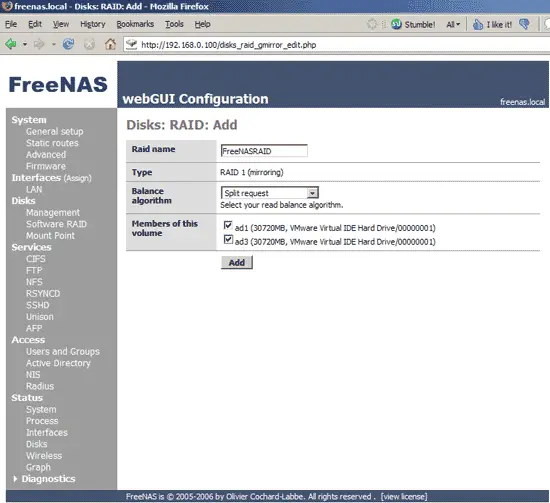Screen dimensions: 550x503
Task: Expand the Diagnostics section in sidebar
Action: point(15,478)
